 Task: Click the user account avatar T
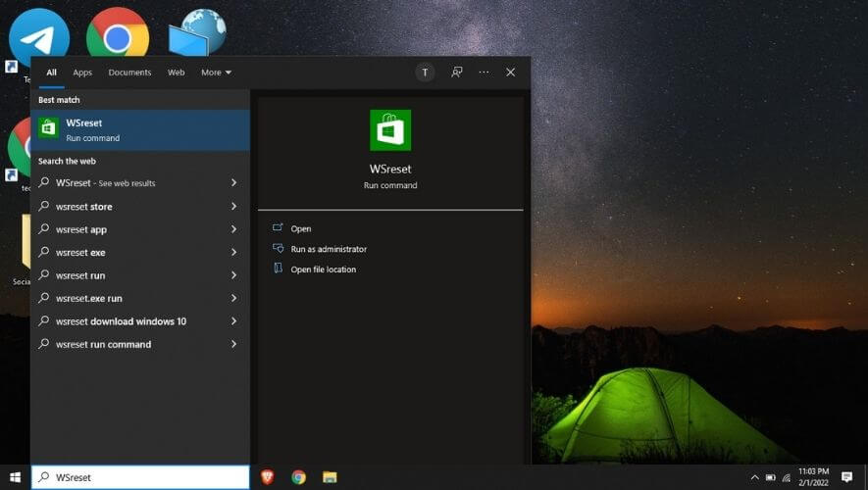point(425,73)
